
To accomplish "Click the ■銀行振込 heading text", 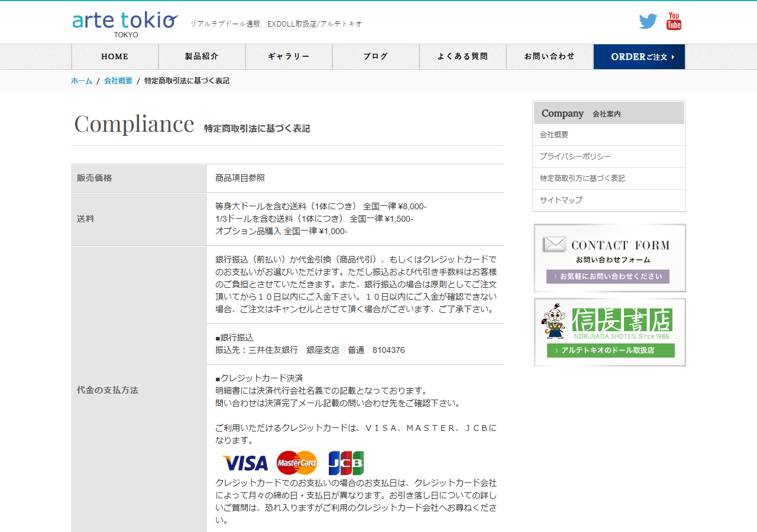I will click(234, 338).
